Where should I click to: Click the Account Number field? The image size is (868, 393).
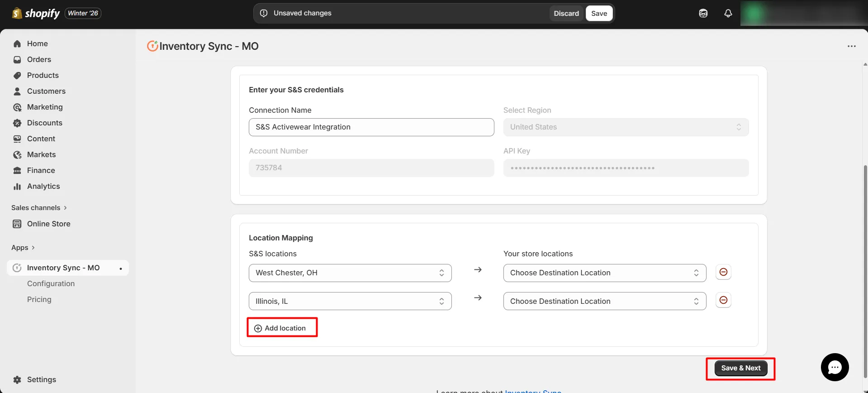371,168
